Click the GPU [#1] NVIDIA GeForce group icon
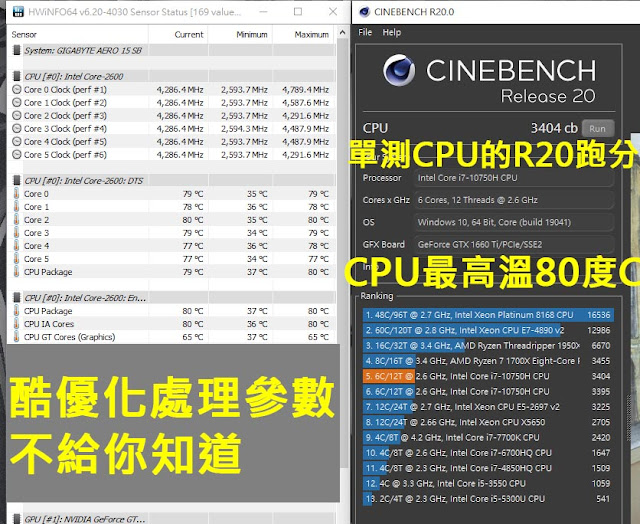640x524 pixels. 17,519
